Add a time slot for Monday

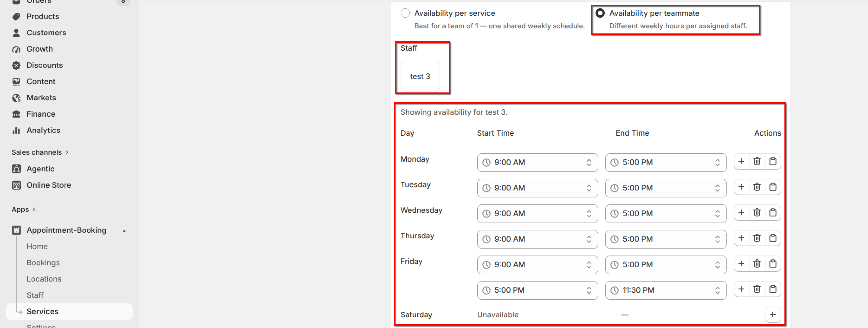741,161
